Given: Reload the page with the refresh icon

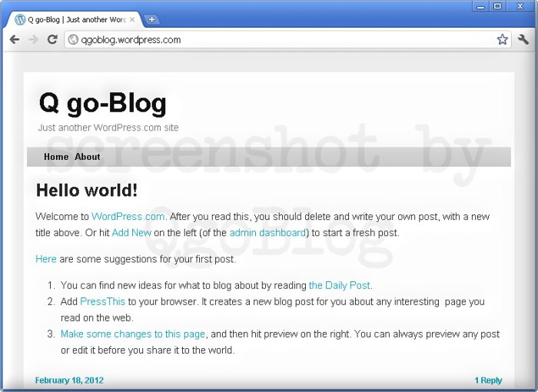Looking at the screenshot, I should [x=52, y=39].
